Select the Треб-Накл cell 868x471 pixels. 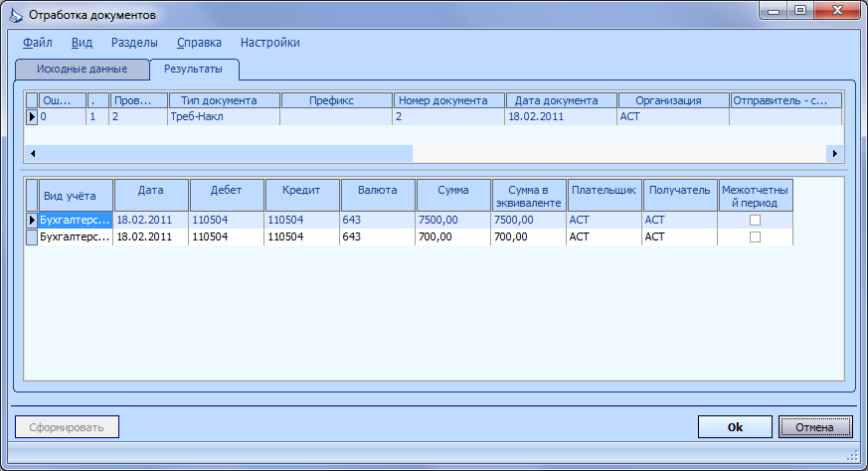pyautogui.click(x=224, y=117)
